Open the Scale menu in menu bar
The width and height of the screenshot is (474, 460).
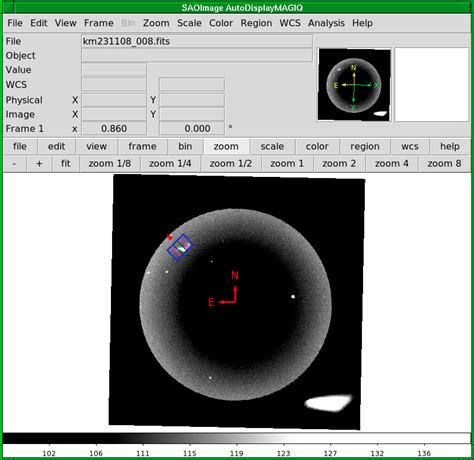coord(189,23)
